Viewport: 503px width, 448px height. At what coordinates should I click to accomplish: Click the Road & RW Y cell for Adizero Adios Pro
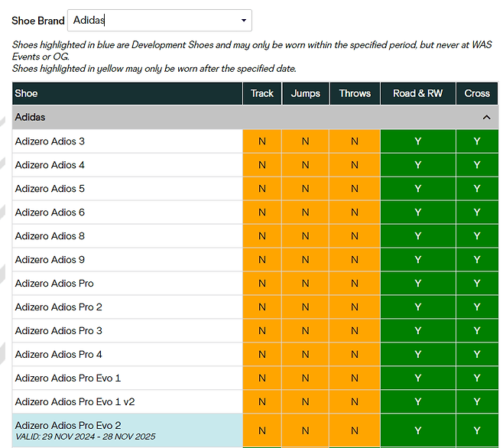pyautogui.click(x=417, y=284)
